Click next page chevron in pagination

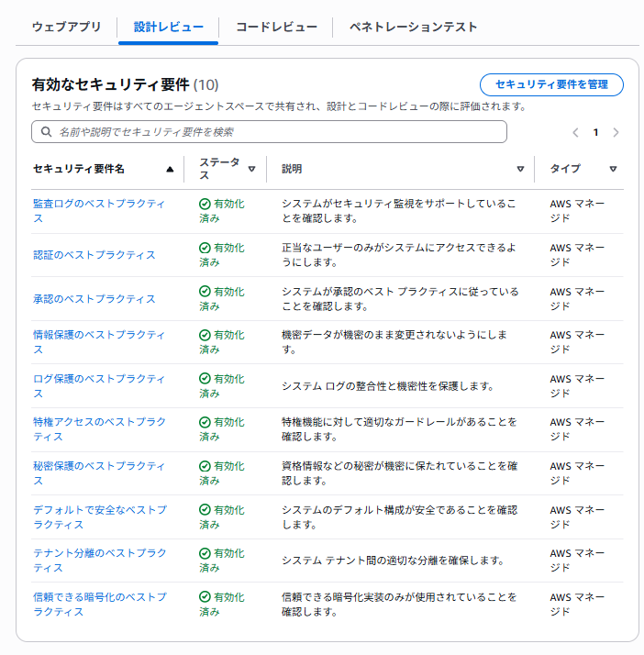pos(616,132)
